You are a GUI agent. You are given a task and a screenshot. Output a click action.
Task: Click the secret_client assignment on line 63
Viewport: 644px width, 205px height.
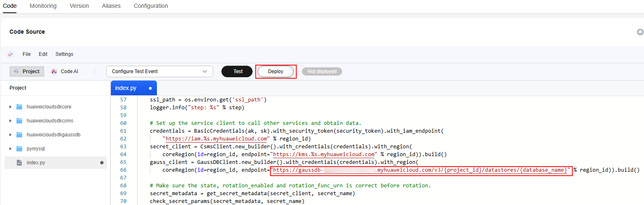281,147
